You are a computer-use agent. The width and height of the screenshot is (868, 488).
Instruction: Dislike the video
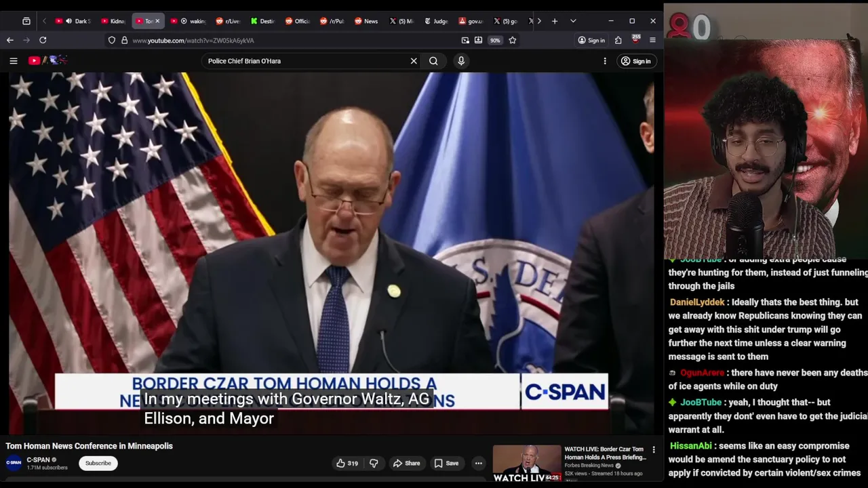click(374, 463)
